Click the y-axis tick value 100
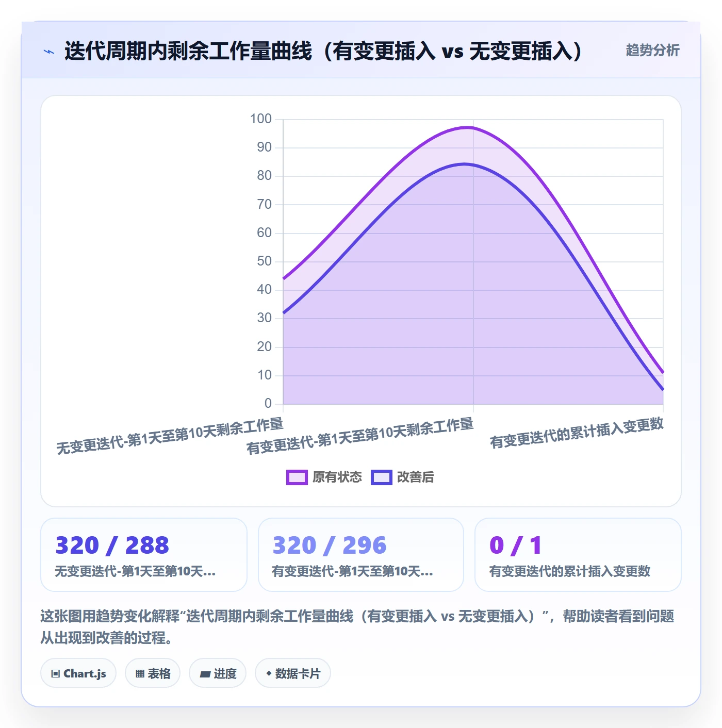The height and width of the screenshot is (728, 722). (x=261, y=119)
